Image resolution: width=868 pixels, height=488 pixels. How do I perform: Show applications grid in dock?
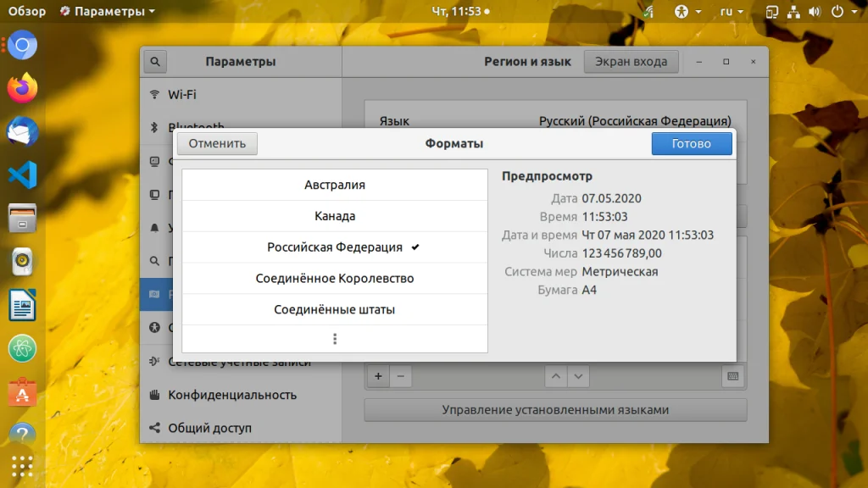(x=22, y=467)
